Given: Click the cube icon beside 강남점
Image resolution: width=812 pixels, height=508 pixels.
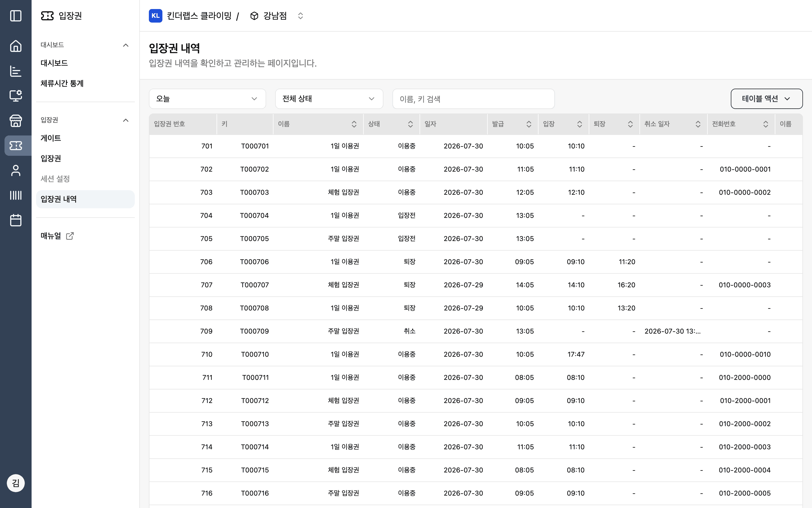Looking at the screenshot, I should point(254,16).
